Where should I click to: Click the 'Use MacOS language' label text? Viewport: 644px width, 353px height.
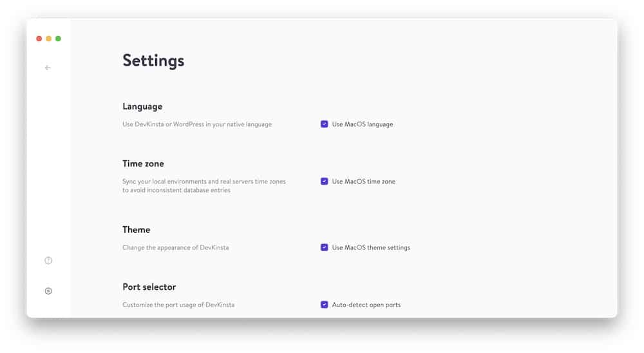click(x=363, y=124)
